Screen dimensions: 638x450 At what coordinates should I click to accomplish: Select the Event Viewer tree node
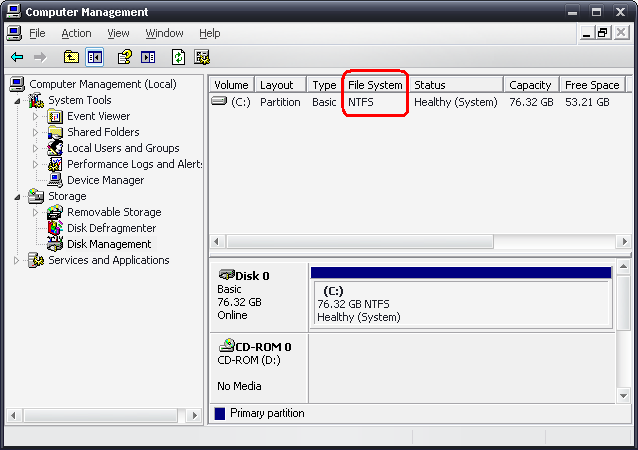click(x=98, y=116)
